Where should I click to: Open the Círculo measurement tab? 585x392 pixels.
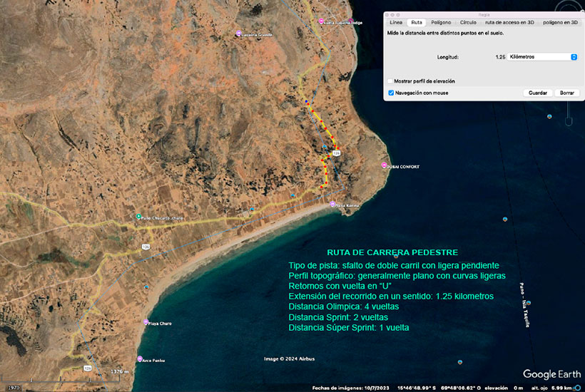468,23
